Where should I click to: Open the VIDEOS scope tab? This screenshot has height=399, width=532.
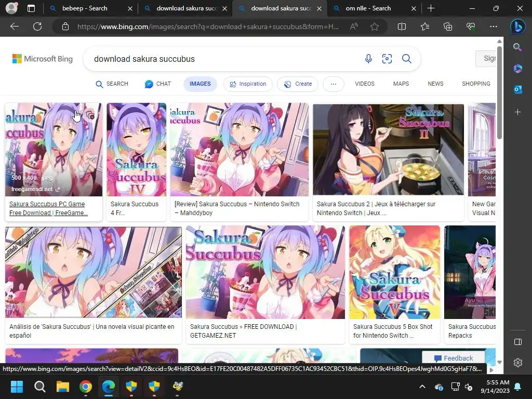pyautogui.click(x=365, y=84)
